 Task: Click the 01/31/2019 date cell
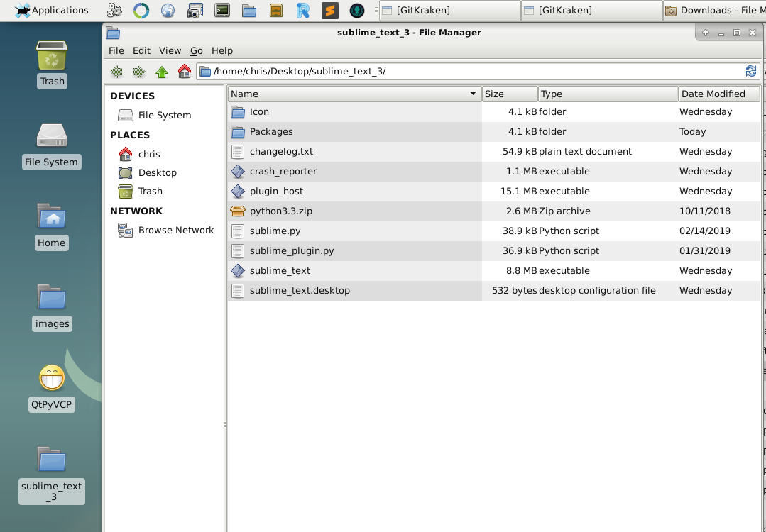[x=705, y=251]
